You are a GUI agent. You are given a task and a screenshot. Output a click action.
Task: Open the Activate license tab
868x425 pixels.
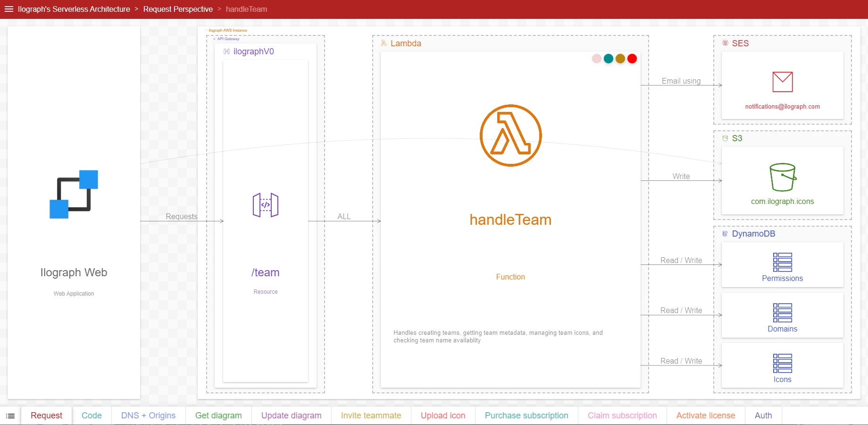[x=706, y=416]
